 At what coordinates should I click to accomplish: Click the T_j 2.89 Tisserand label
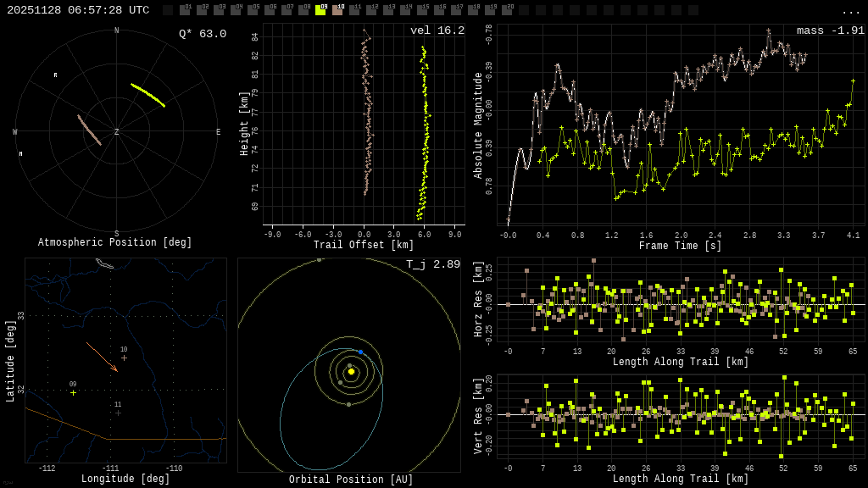click(x=432, y=264)
